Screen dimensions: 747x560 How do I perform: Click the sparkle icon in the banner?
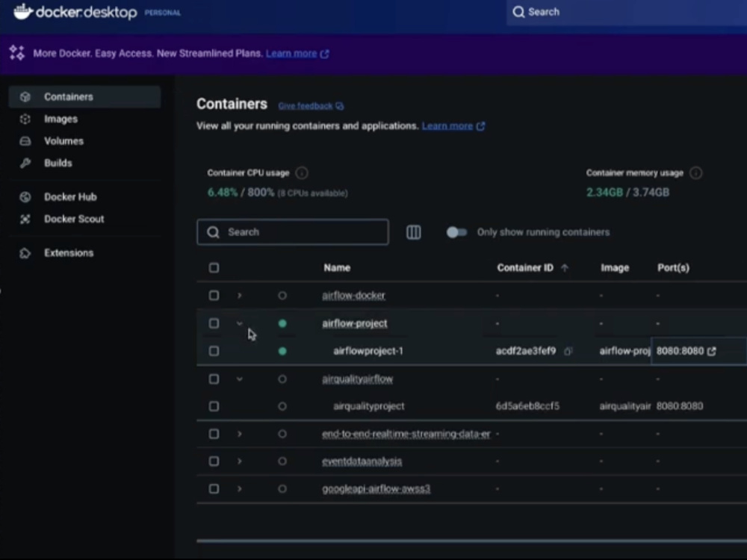[16, 53]
